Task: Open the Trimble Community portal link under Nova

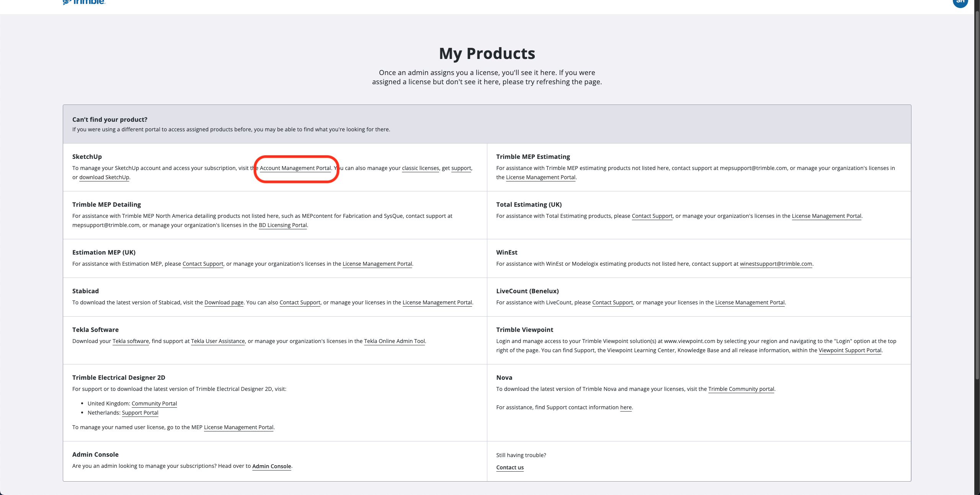Action: pos(741,389)
